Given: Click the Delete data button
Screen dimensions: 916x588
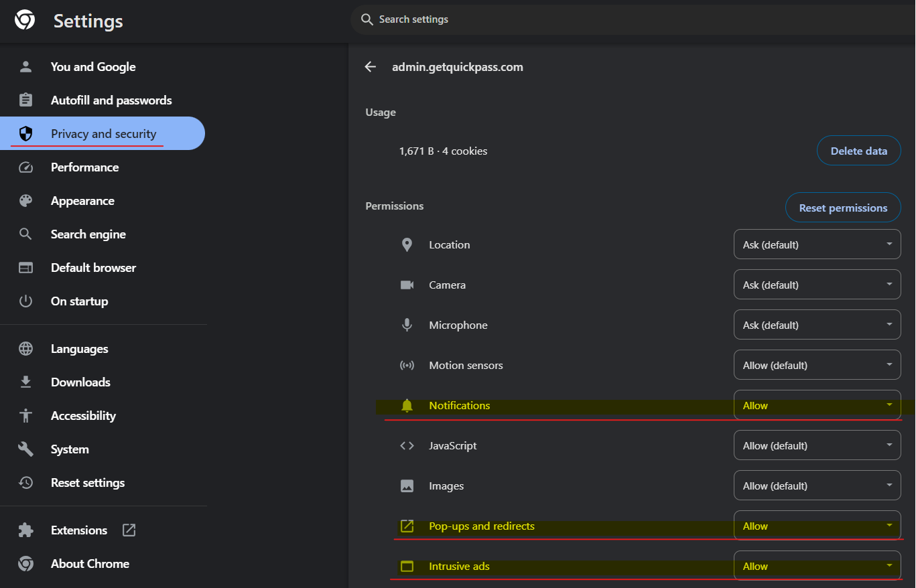Looking at the screenshot, I should (x=858, y=151).
